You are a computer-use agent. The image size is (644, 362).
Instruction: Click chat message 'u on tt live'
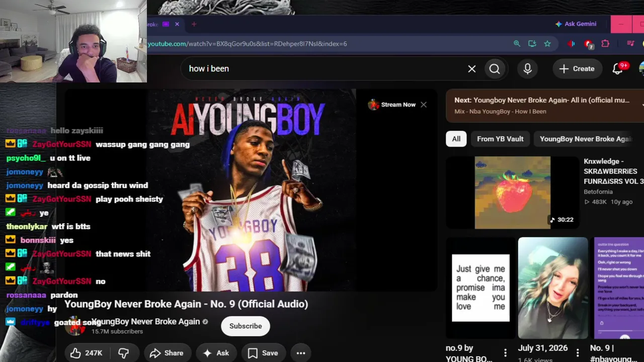tap(70, 158)
